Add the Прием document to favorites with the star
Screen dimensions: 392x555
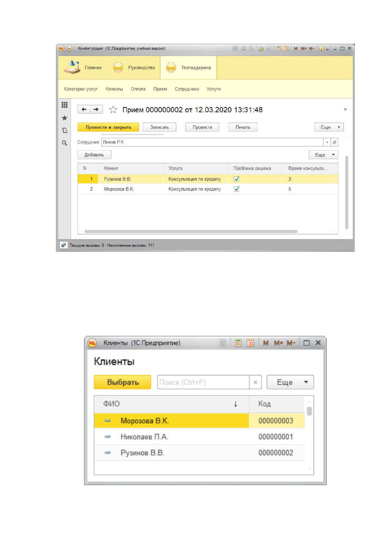click(x=113, y=109)
